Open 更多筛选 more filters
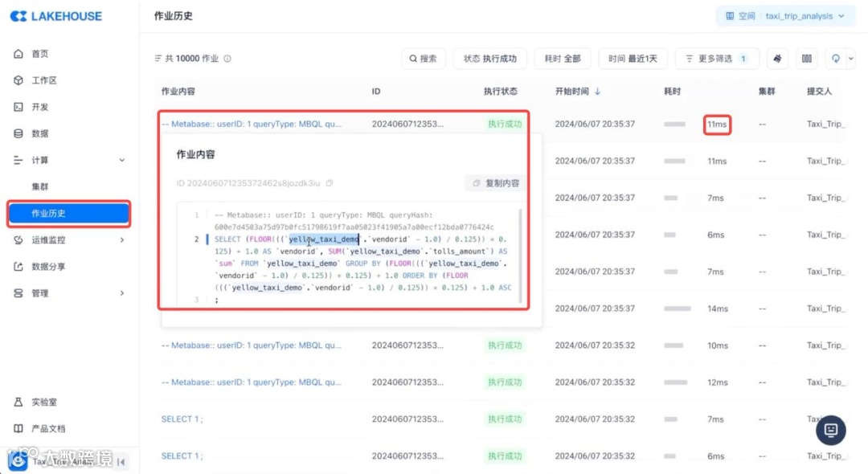The width and height of the screenshot is (868, 474). 717,59
